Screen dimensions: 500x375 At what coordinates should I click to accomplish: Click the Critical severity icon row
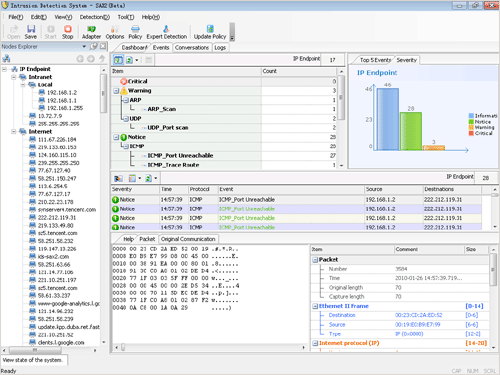click(x=124, y=81)
